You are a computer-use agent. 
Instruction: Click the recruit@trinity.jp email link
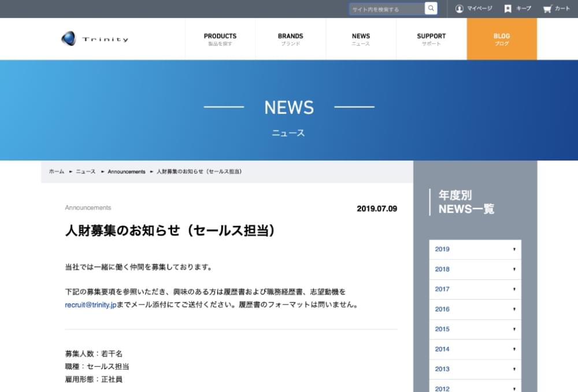(x=91, y=305)
